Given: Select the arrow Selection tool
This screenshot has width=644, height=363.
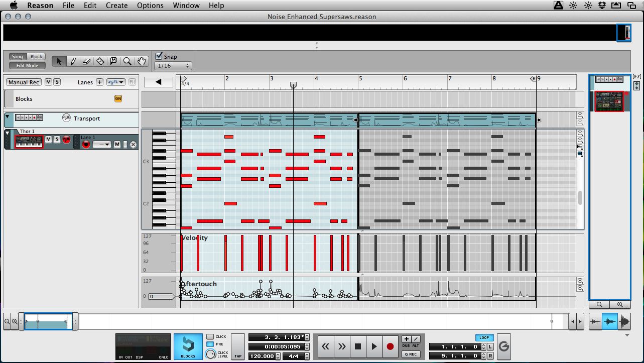Looking at the screenshot, I should coord(59,61).
